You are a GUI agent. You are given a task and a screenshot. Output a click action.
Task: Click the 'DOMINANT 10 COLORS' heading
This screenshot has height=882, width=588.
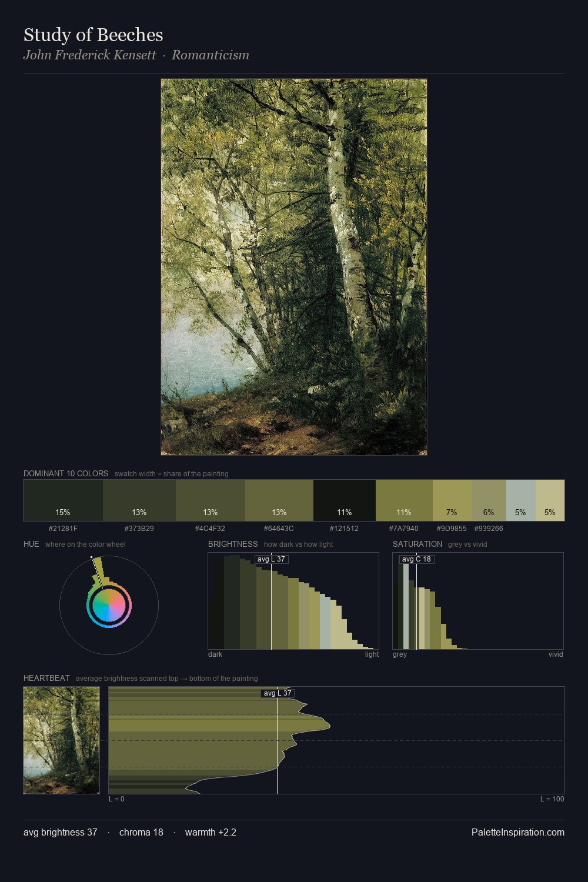pyautogui.click(x=66, y=473)
